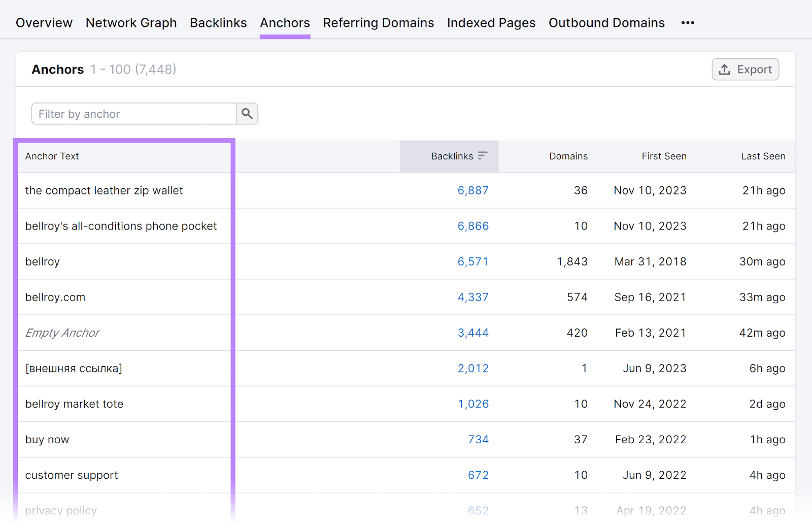Focus the Filter by anchor field

(134, 114)
